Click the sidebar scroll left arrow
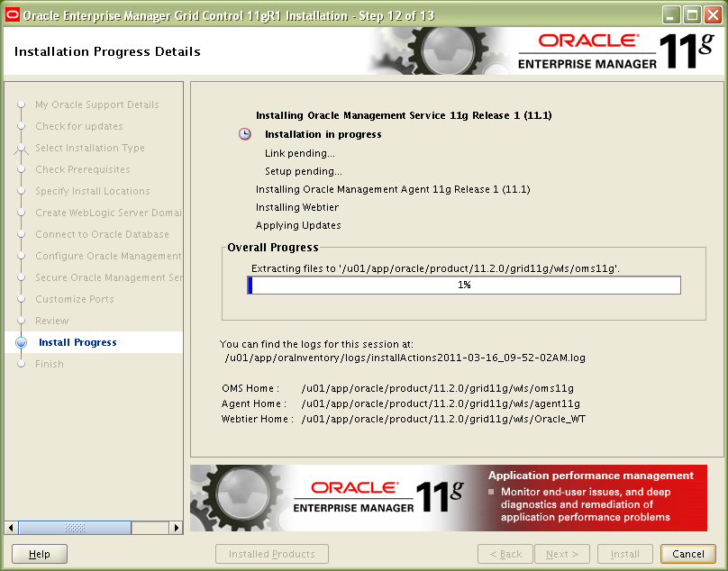728x571 pixels. pyautogui.click(x=11, y=528)
